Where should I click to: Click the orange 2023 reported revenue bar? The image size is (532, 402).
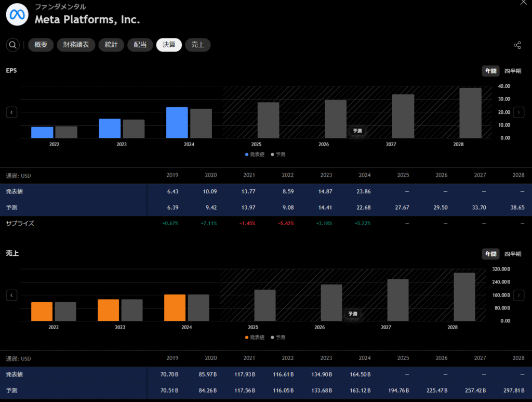(x=108, y=310)
